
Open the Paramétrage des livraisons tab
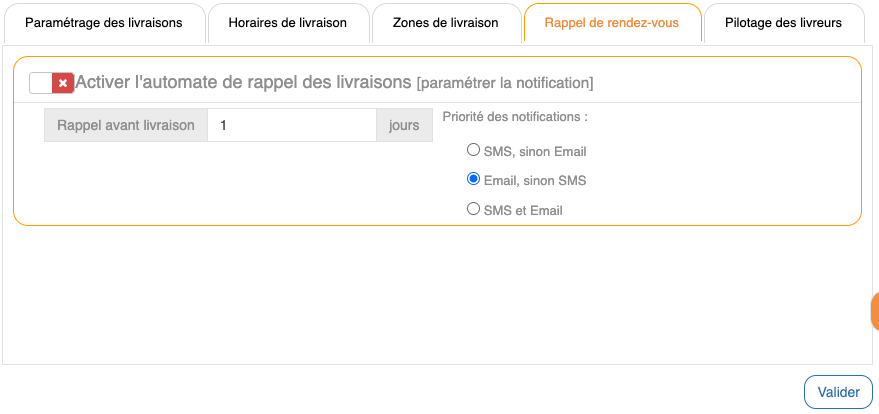tap(104, 23)
